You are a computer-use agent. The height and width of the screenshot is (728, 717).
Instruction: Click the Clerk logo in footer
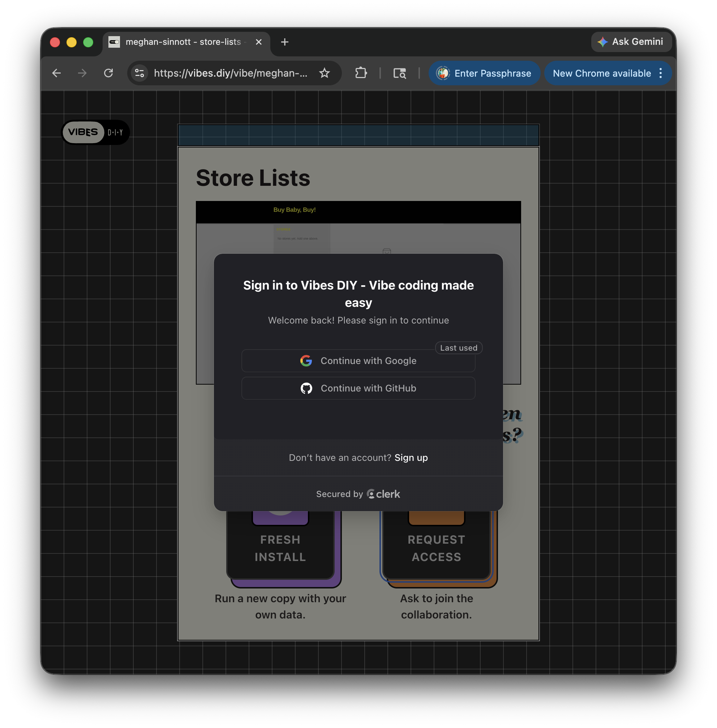coord(383,494)
